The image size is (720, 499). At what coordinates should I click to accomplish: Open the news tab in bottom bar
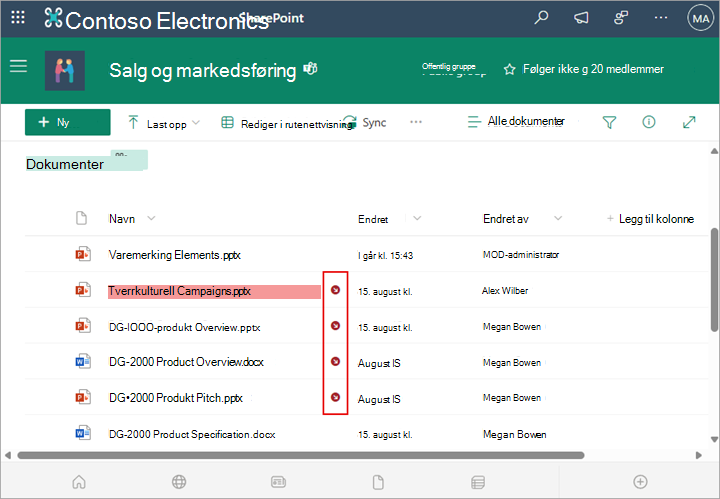pos(279,482)
